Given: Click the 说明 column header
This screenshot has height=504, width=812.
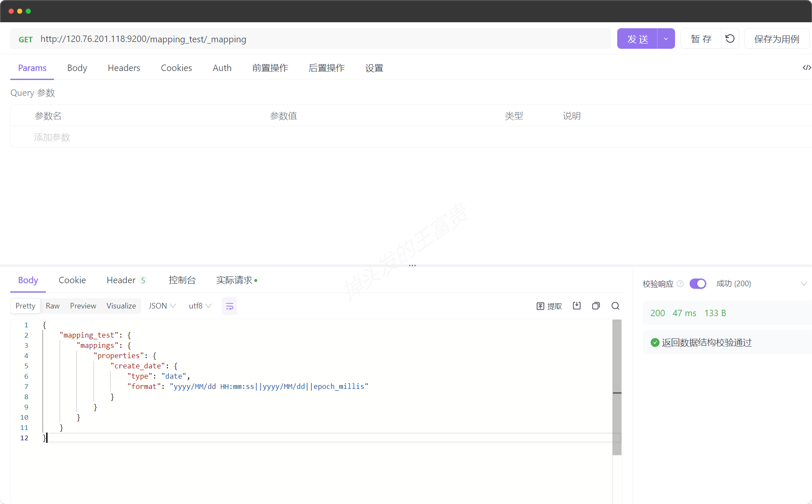Looking at the screenshot, I should 571,116.
